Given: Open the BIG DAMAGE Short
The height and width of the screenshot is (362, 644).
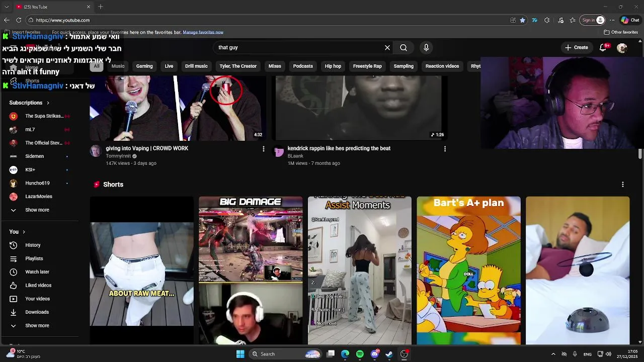Looking at the screenshot, I should (251, 270).
